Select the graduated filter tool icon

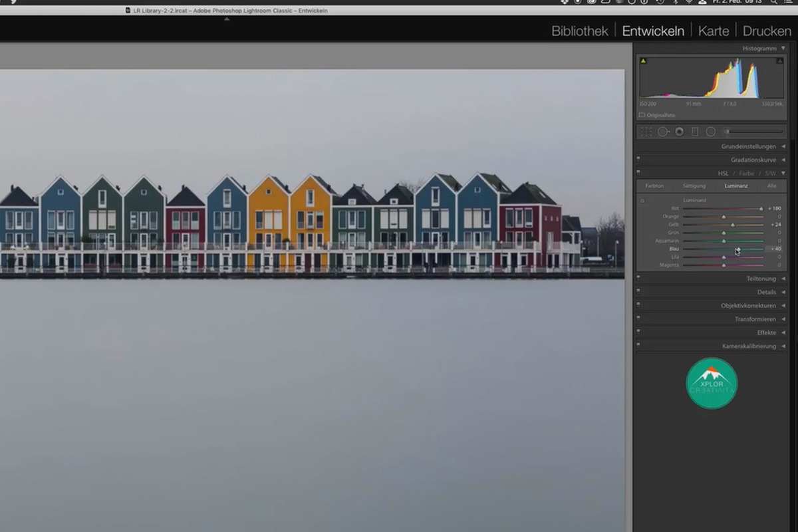point(695,132)
